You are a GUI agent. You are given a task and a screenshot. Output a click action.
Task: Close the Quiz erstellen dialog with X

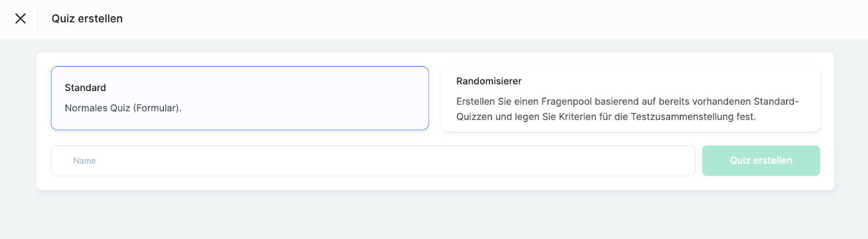point(21,18)
